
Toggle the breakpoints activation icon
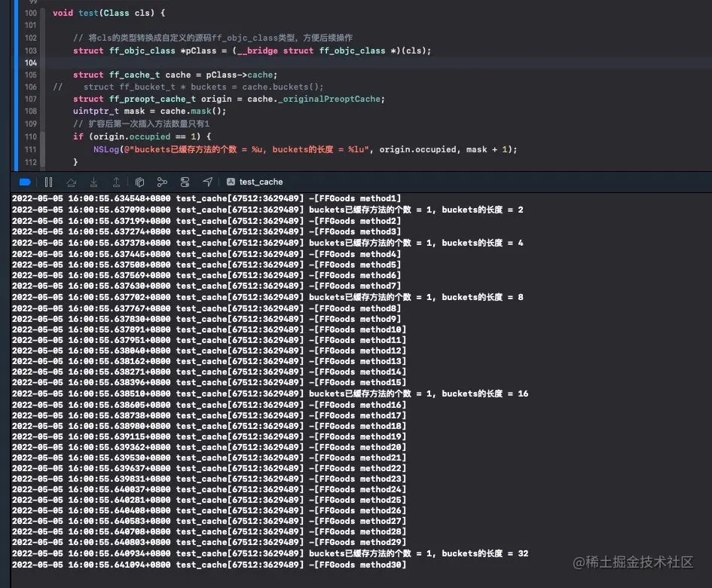[25, 182]
